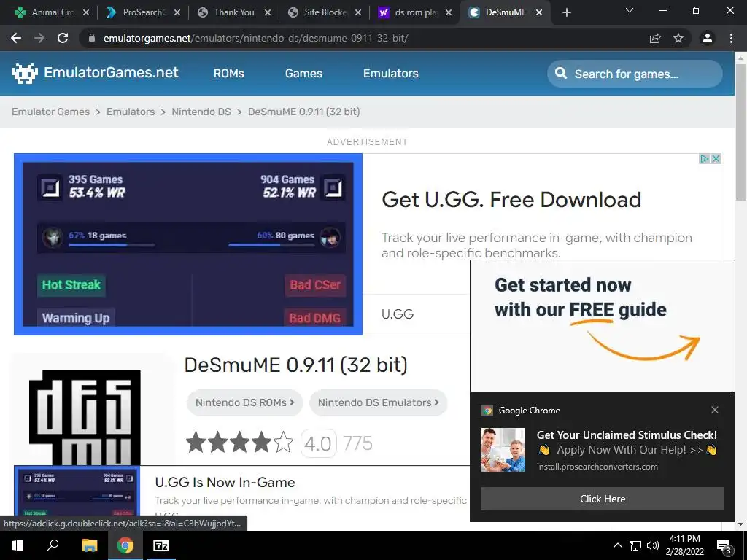This screenshot has width=747, height=560.
Task: Click the EmulatorGames.net logo icon
Action: pyautogui.click(x=24, y=74)
